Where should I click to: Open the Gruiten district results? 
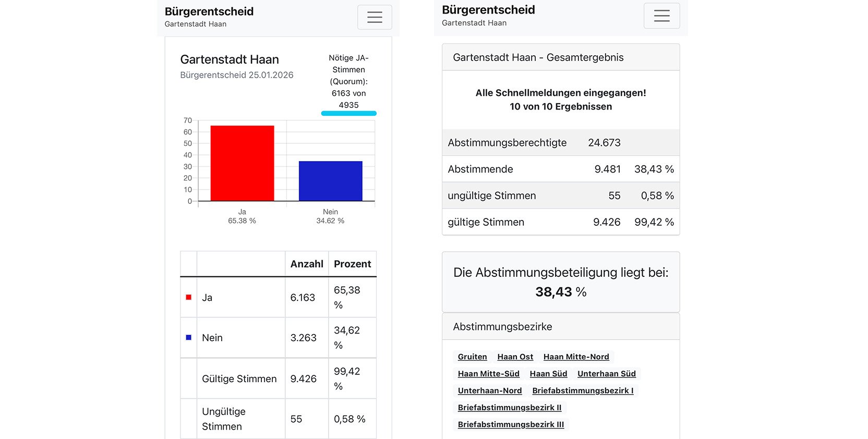pos(472,357)
